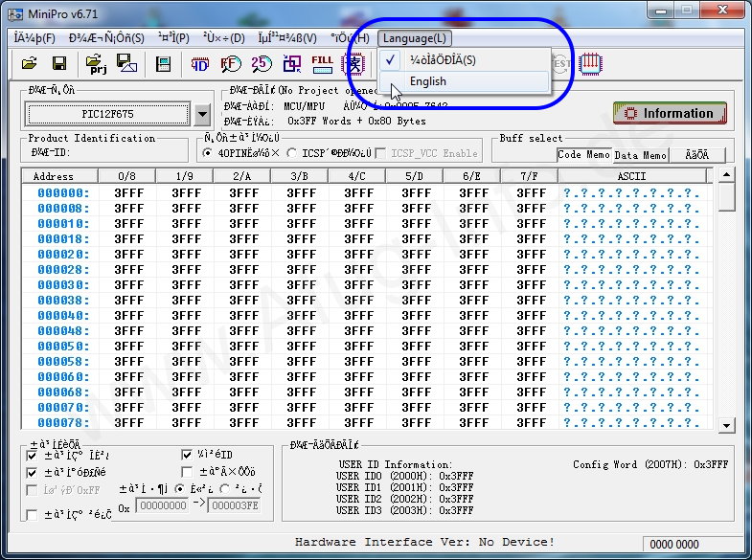Viewport: 752px width, 560px height.
Task: Toggle the second checked options checkbox
Action: coord(32,473)
